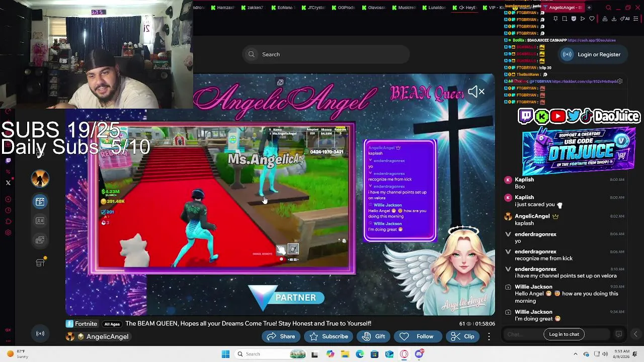Image resolution: width=644 pixels, height=362 pixels.
Task: Click the live broadcast icon at the rail bottom
Action: point(40,333)
